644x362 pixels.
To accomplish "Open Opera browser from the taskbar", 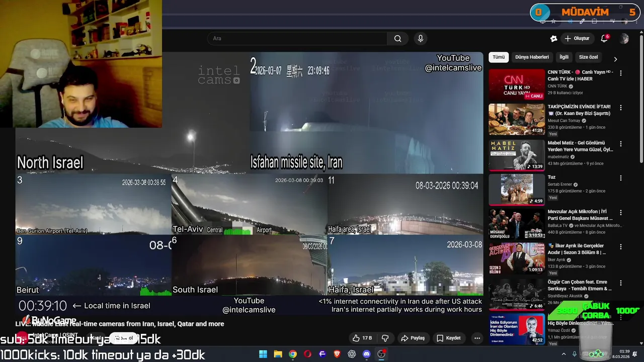I will (307, 354).
